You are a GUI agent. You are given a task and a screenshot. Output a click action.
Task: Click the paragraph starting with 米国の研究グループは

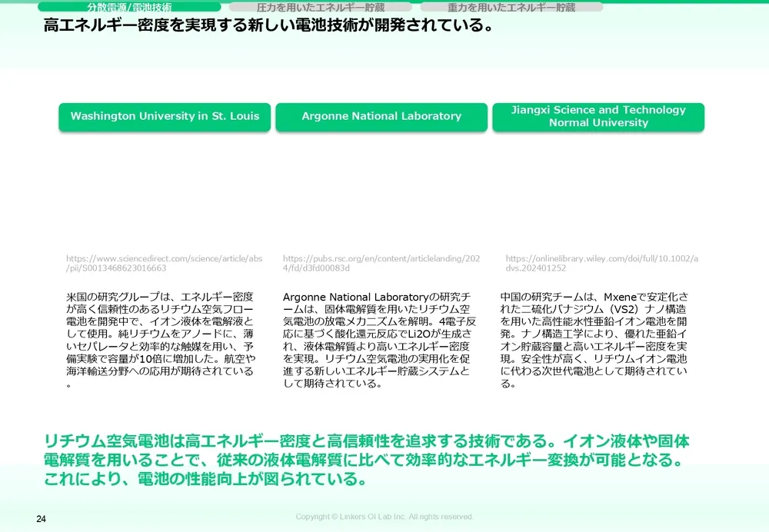160,339
